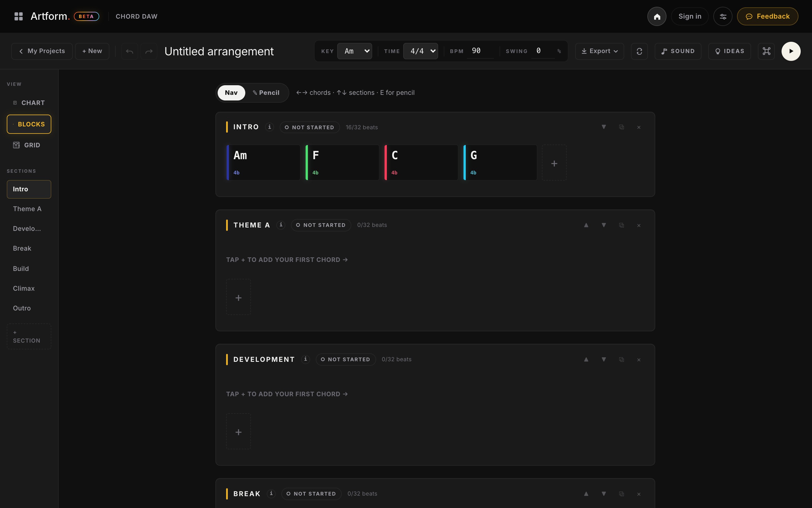Switch to Pencil mode

(x=266, y=93)
